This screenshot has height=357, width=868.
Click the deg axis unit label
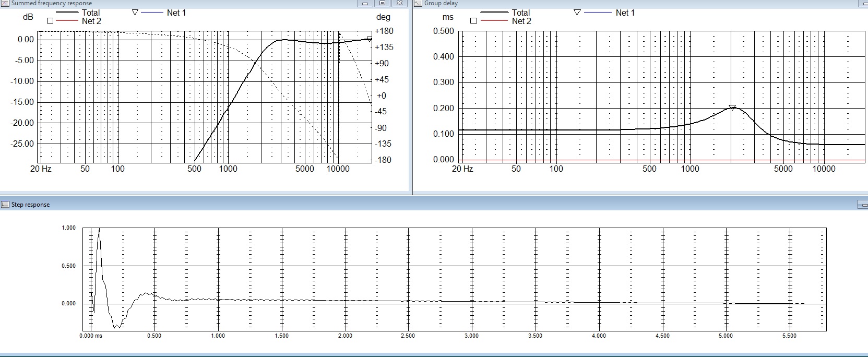click(383, 17)
